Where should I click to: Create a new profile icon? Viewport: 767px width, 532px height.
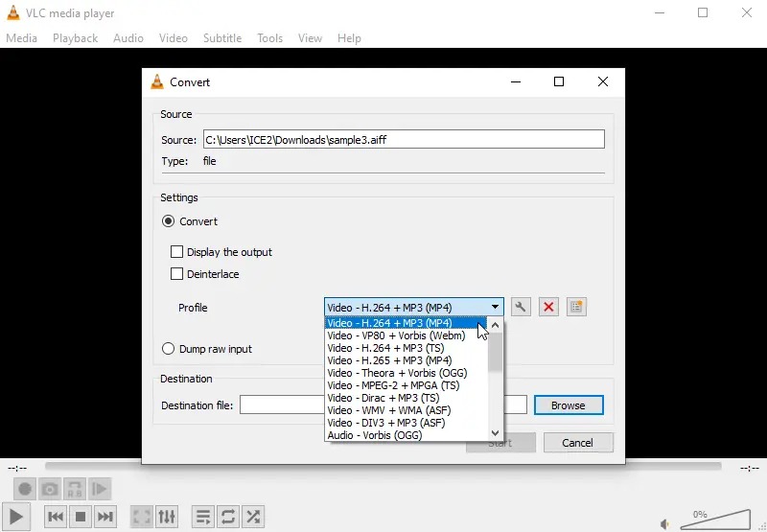click(x=576, y=307)
